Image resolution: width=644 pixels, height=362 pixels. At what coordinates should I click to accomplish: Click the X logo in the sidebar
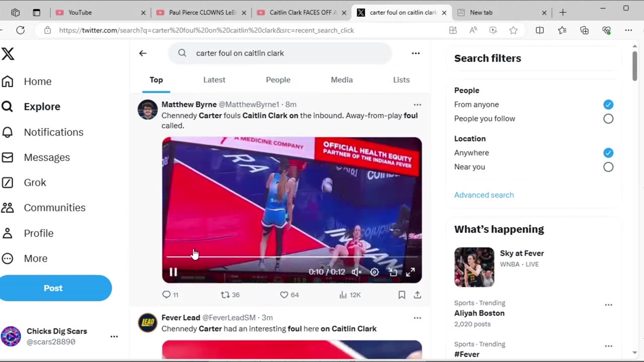tap(8, 53)
